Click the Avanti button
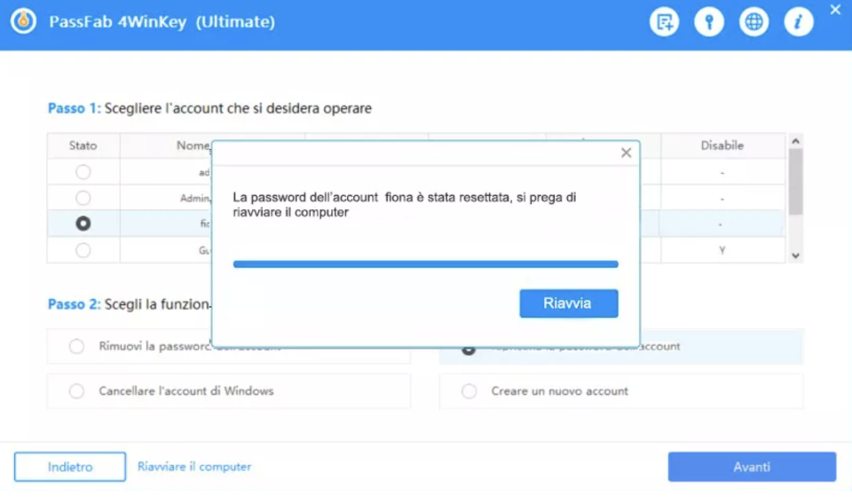The image size is (852, 504). (752, 467)
